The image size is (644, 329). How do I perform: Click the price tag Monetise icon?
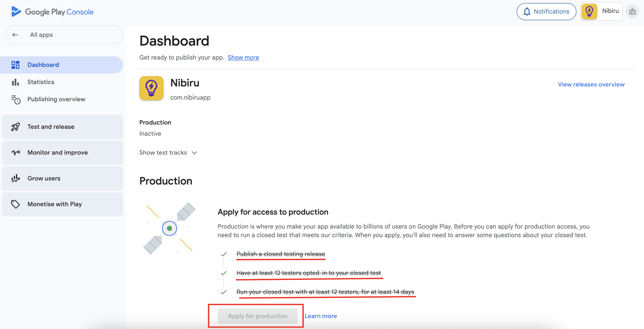click(x=15, y=204)
